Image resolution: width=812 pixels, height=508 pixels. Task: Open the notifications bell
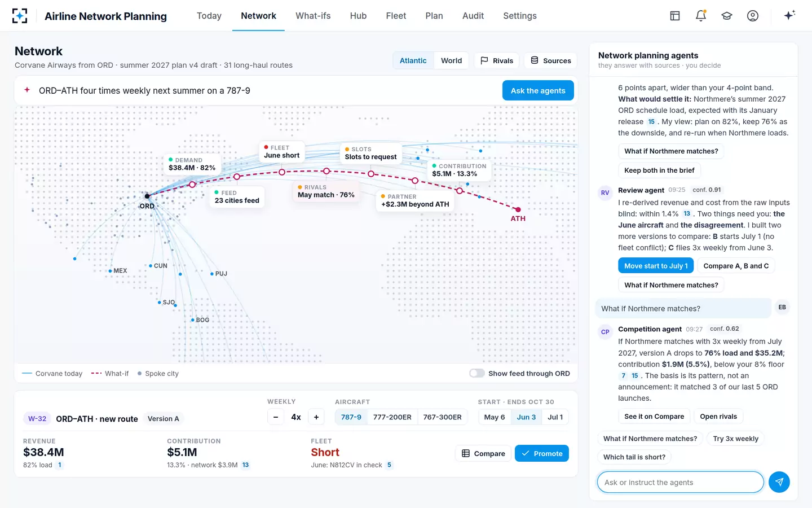click(x=701, y=16)
